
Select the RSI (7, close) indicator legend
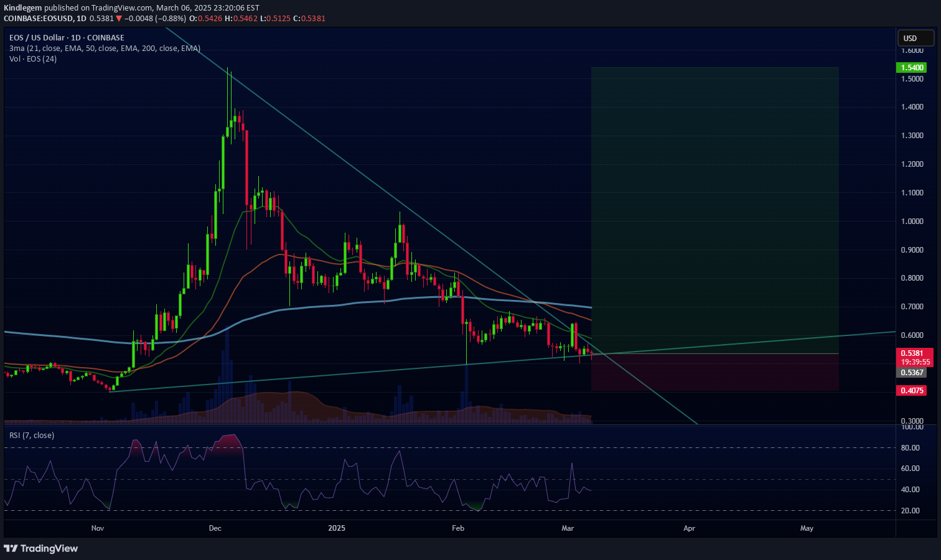click(x=32, y=436)
